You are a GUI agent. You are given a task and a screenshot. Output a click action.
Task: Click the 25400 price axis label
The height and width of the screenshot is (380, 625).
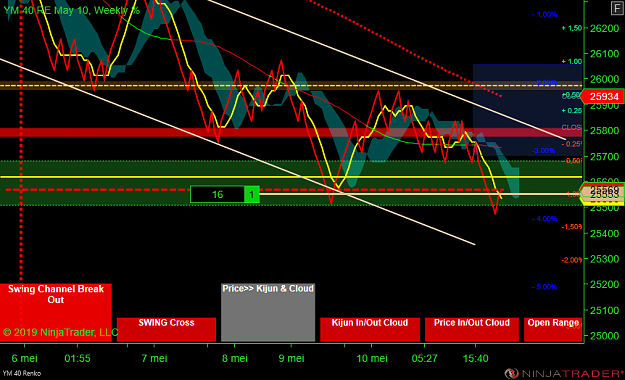coord(604,233)
